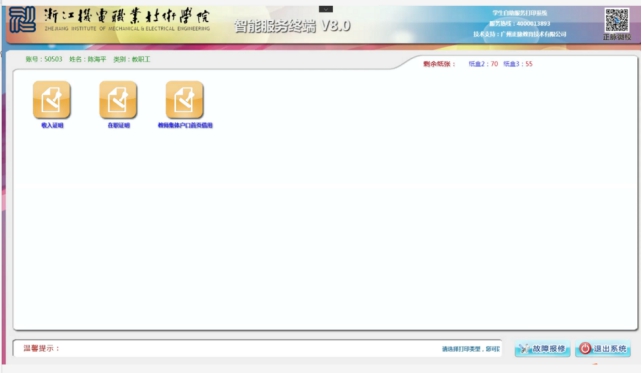The width and height of the screenshot is (642, 373).
Task: Click the 纸盒3 paper count
Action: 518,64
